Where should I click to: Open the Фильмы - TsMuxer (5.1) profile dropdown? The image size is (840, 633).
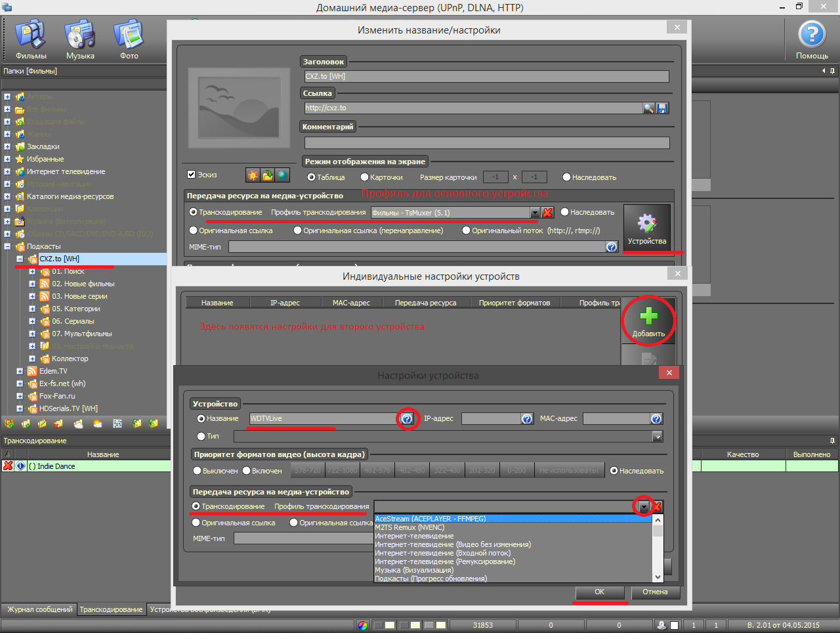coord(535,213)
